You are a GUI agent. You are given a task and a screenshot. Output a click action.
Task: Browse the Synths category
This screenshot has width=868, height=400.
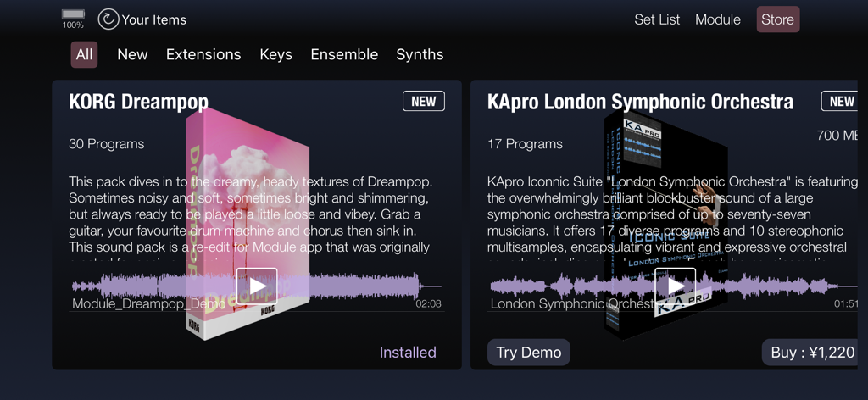point(420,55)
